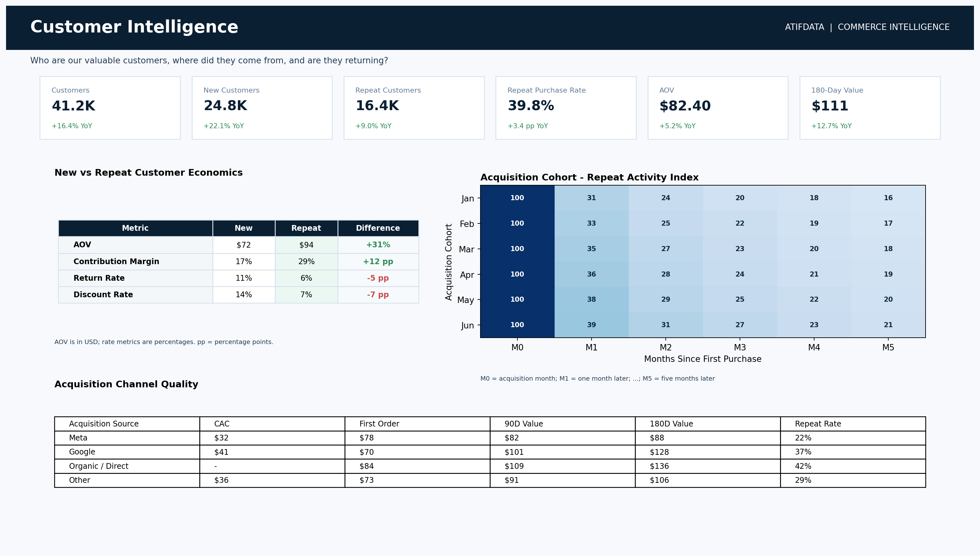The width and height of the screenshot is (980, 556).
Task: Select the Customers 41.2K KPI card
Action: 110,108
